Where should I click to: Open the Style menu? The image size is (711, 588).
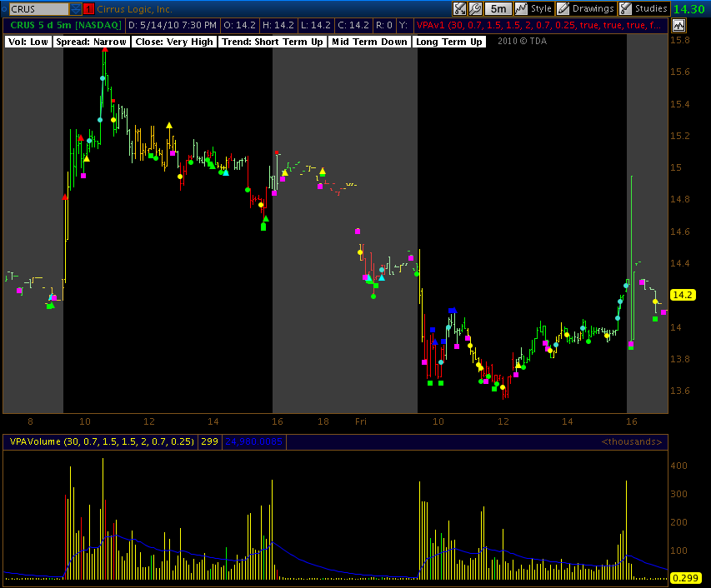(533, 8)
